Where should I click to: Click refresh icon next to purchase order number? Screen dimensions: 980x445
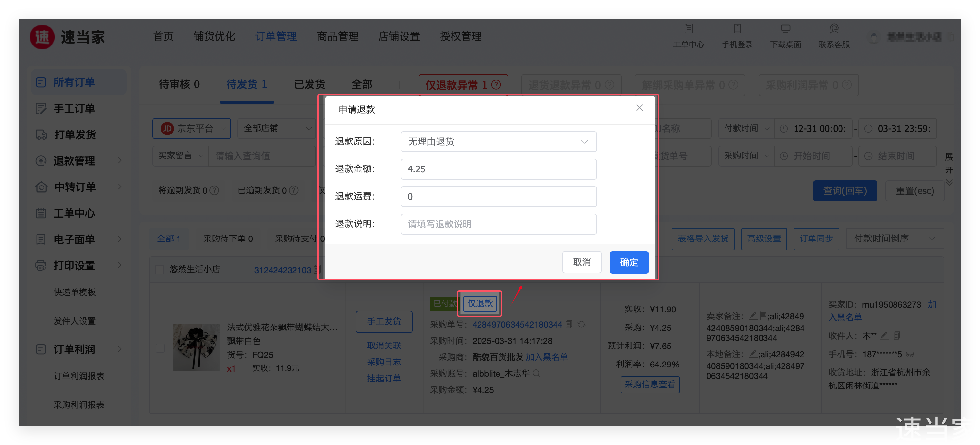tap(581, 324)
